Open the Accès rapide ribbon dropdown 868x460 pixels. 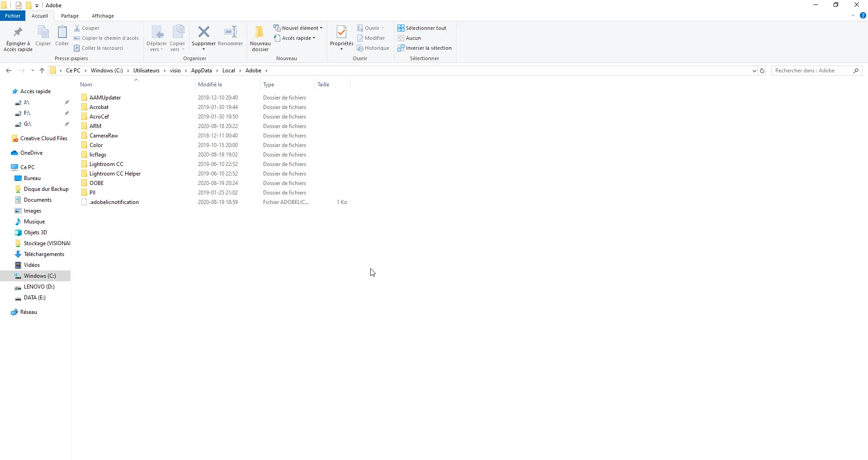click(295, 38)
